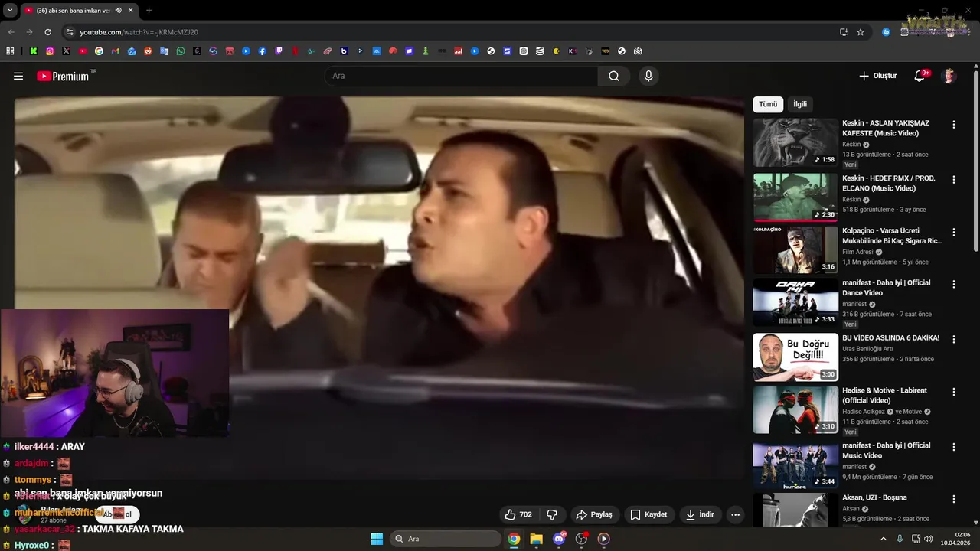Open Bu Doğru Değil thumbnail

(x=795, y=357)
